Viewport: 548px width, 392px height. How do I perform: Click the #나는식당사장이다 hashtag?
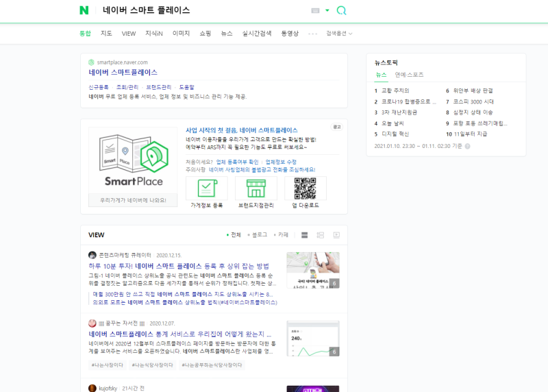(152, 365)
